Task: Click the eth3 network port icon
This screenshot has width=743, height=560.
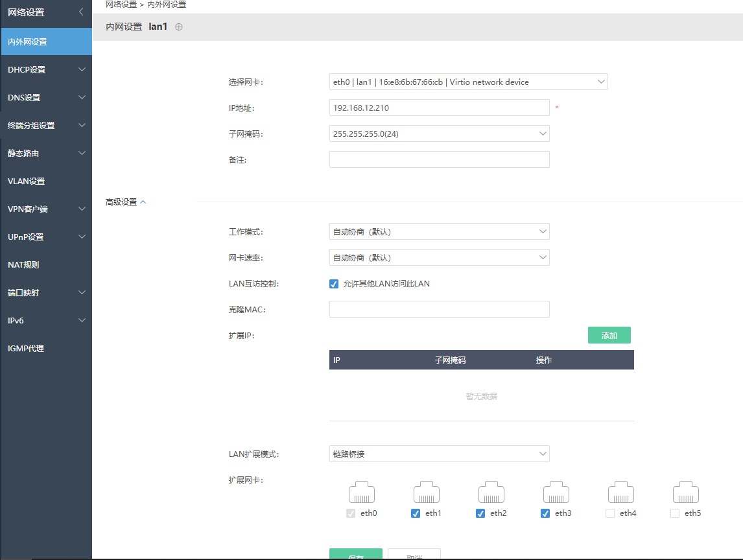Action: pyautogui.click(x=556, y=493)
